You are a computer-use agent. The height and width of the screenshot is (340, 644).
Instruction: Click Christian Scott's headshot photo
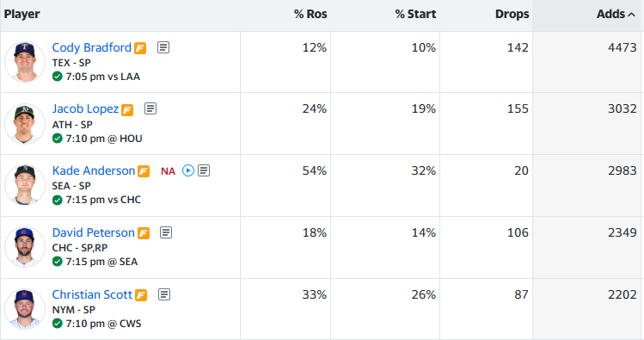click(x=25, y=309)
